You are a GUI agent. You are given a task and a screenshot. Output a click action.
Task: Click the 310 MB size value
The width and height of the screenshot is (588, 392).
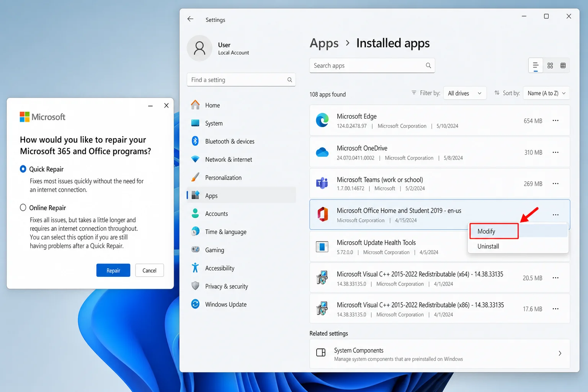(533, 152)
